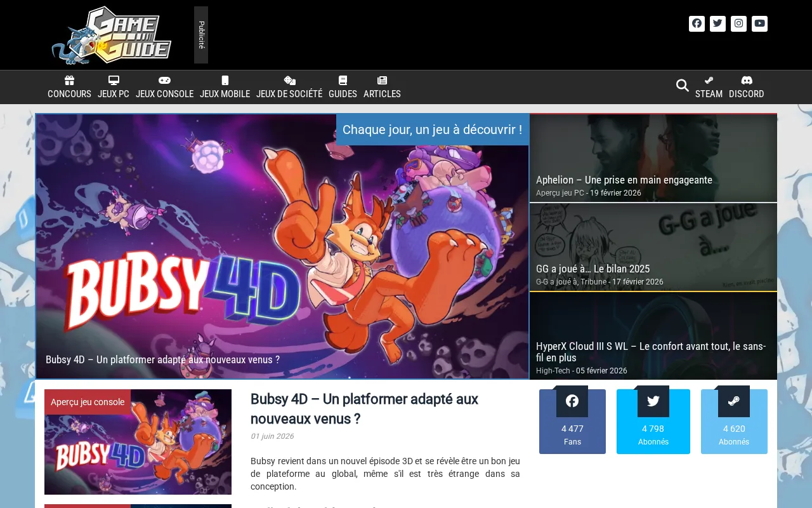This screenshot has width=812, height=508.
Task: Open banner caption 'Bubsy 4D – Un platformer adapté'
Action: tap(162, 359)
